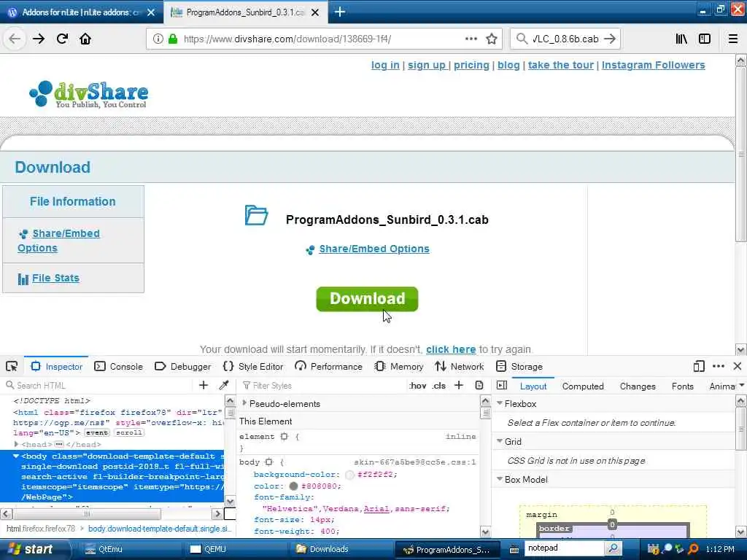This screenshot has height=560, width=747.
Task: Collapse the body node in markup
Action: (16, 456)
